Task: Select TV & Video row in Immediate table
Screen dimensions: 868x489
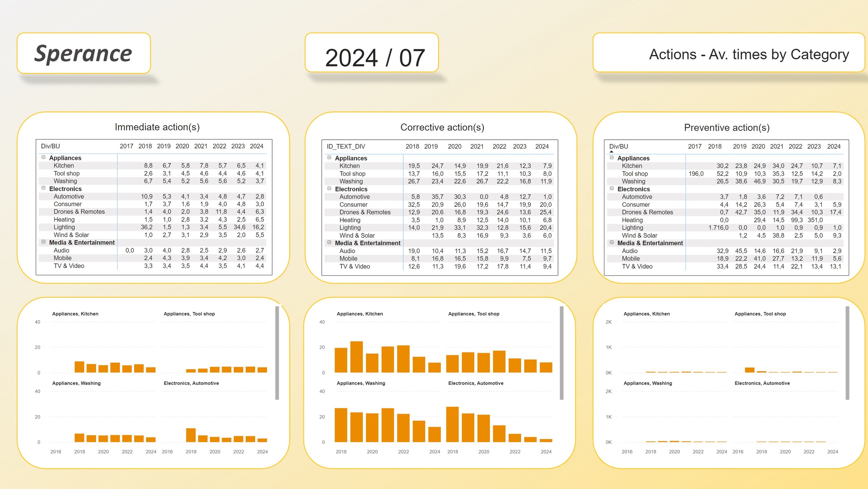Action: point(152,266)
